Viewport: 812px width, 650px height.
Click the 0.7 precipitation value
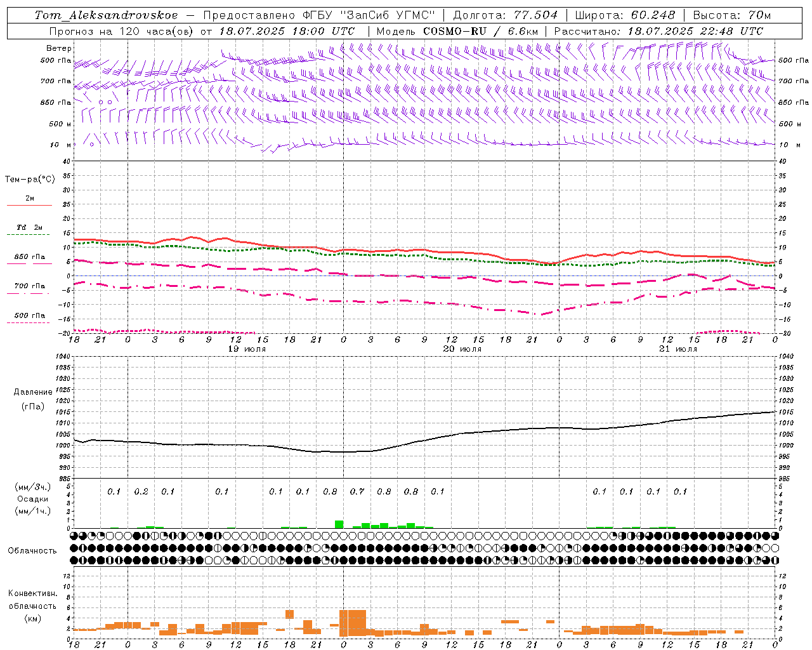tap(357, 492)
